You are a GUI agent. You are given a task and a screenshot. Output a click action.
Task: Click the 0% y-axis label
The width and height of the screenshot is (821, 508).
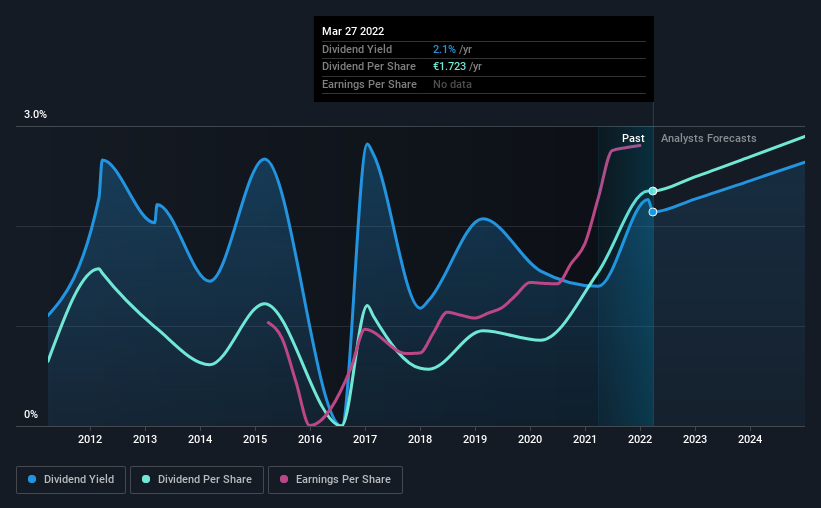[31, 415]
